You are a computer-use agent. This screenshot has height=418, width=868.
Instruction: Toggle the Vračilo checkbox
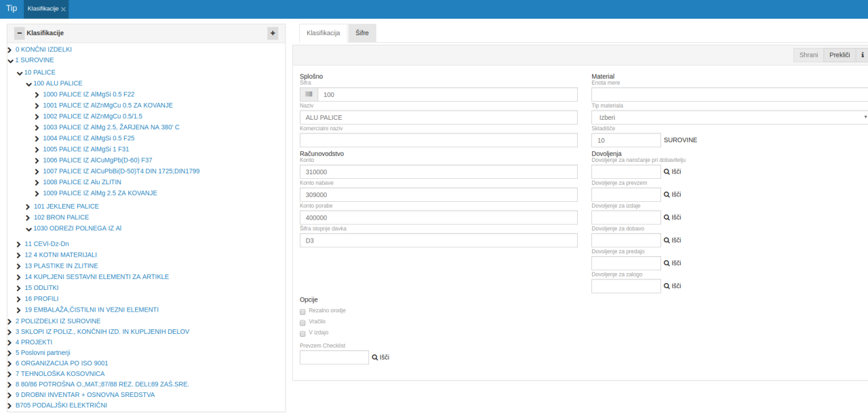click(x=302, y=322)
